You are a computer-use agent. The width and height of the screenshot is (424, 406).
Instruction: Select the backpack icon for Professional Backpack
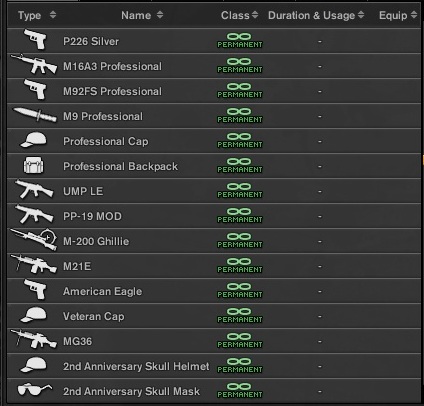(33, 166)
